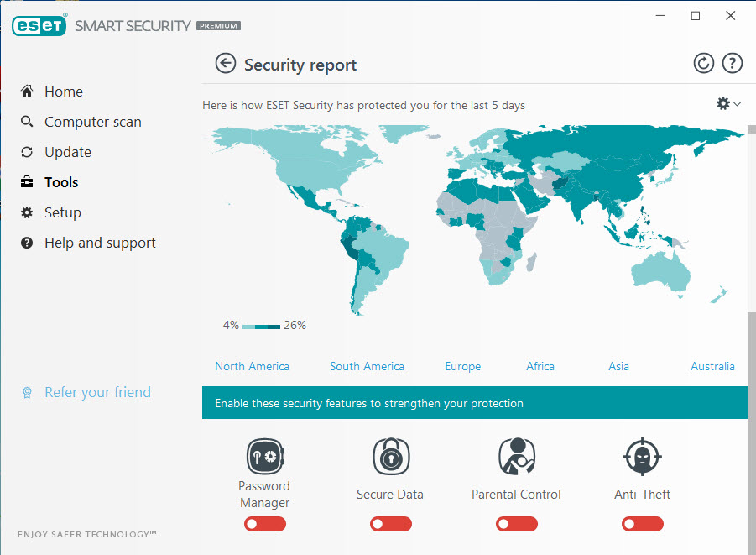Click the Update circular arrows icon
The image size is (756, 555).
pos(27,152)
